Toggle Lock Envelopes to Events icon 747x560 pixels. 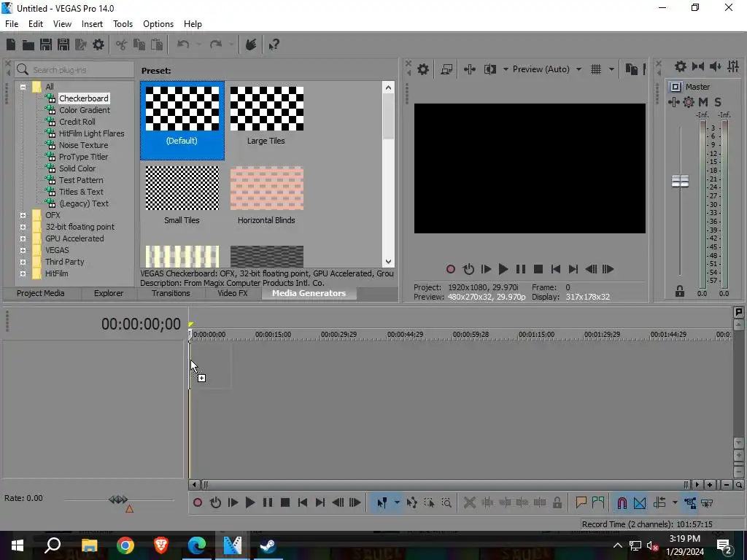tap(690, 503)
